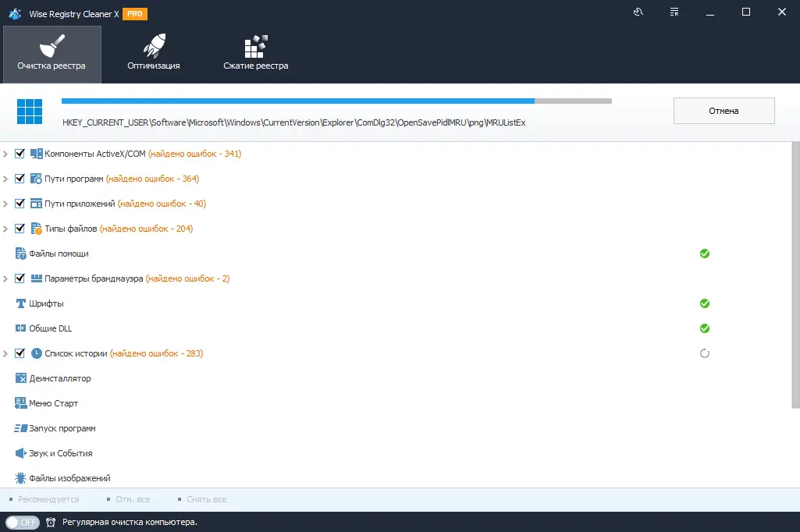Viewport: 800px width, 532px height.
Task: Click the Запуск программ icon
Action: coord(21,428)
